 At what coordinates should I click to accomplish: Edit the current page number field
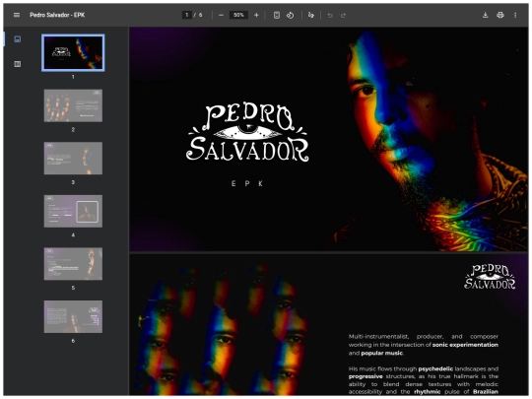(186, 15)
